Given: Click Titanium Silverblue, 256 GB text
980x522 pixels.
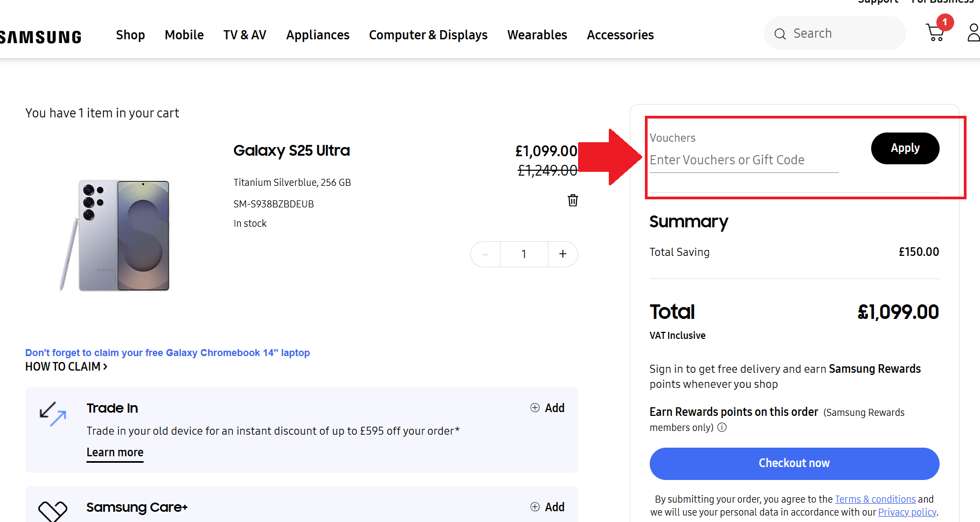Looking at the screenshot, I should (292, 183).
